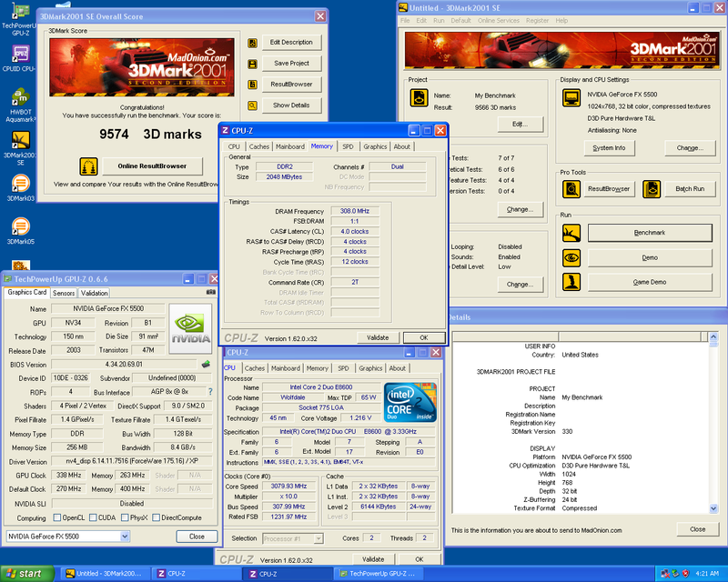Open Online Services menu in 3DMark2001

(499, 20)
